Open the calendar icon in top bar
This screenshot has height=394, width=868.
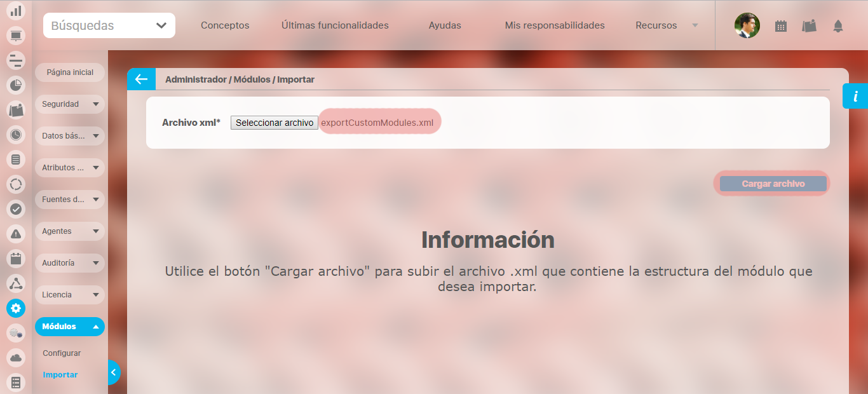781,26
